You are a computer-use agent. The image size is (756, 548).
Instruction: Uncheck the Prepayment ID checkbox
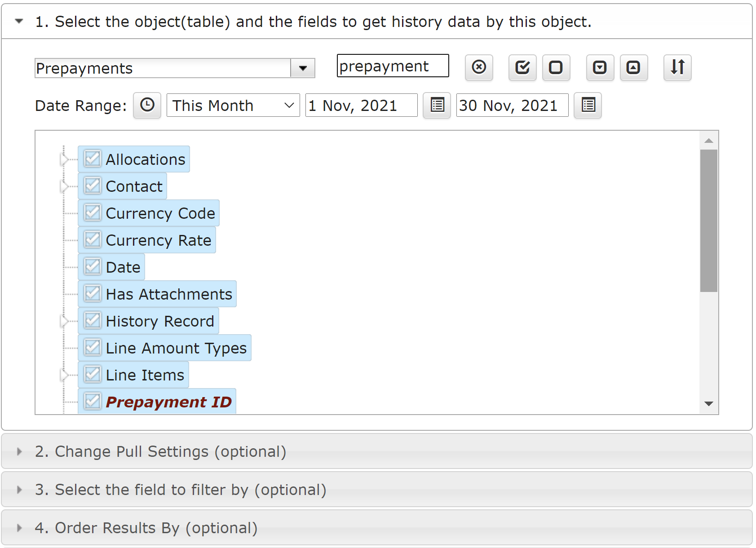pos(93,401)
